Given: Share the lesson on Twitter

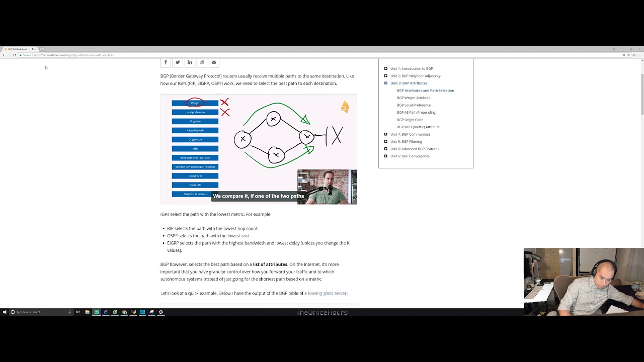Looking at the screenshot, I should [178, 62].
